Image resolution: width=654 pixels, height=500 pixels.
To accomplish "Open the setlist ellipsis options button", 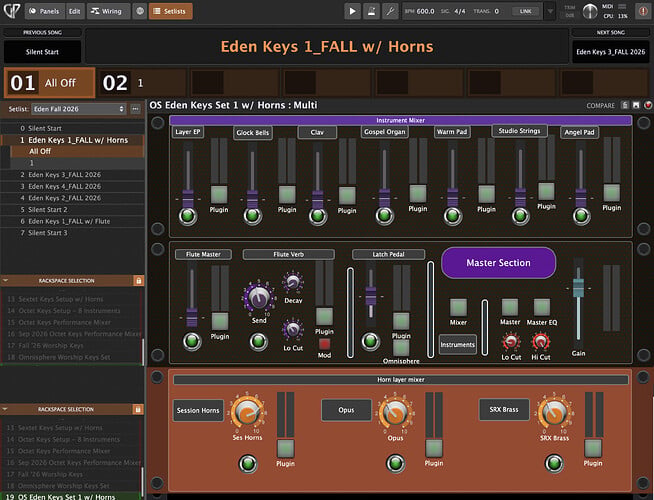I will click(x=135, y=109).
